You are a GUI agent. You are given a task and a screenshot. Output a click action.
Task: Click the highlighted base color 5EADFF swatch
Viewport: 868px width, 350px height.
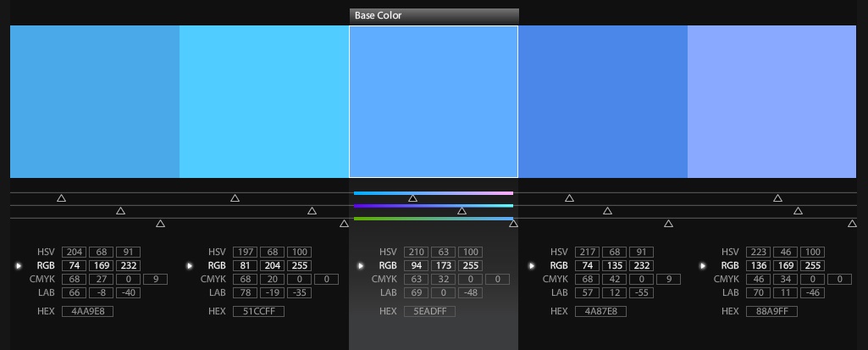pos(434,102)
